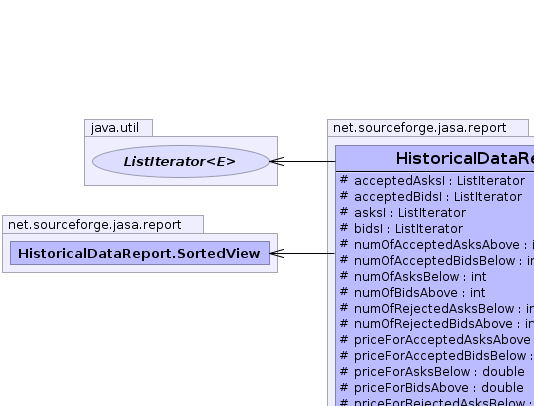This screenshot has height=406, width=534.
Task: Select the priceForAsksBelow : double field
Action: [x=439, y=372]
